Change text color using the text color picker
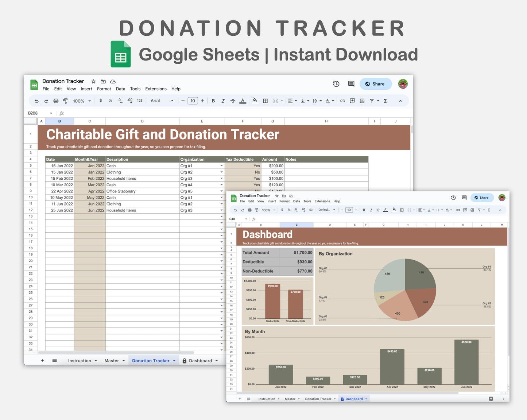This screenshot has height=420, width=527. click(243, 101)
